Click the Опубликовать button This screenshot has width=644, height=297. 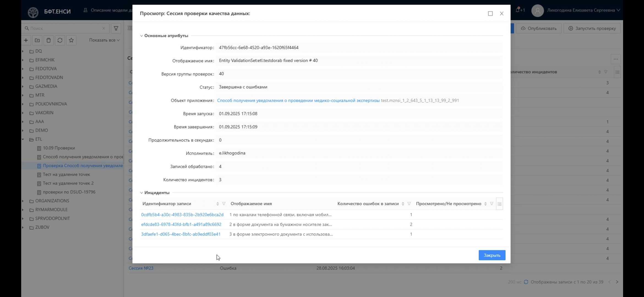539,28
